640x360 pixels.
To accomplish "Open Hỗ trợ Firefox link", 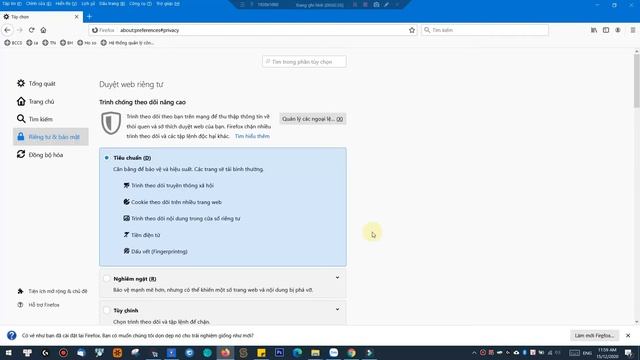I will 39,304.
